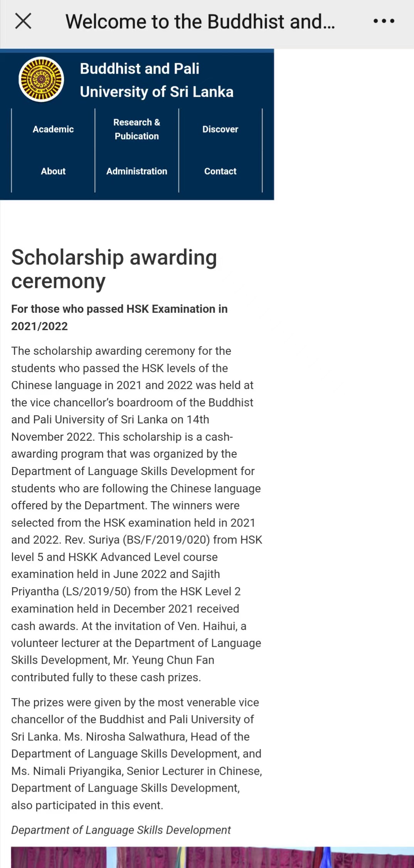
Task: Close the page with the X icon
Action: (23, 21)
